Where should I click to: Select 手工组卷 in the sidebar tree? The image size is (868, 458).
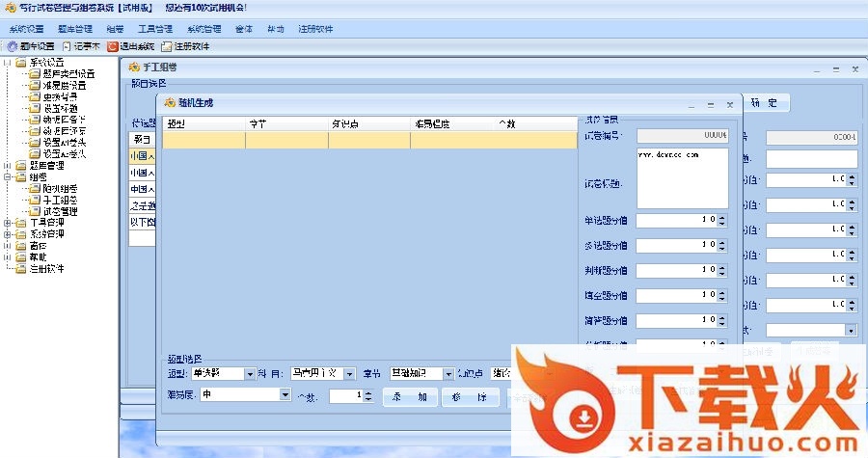pyautogui.click(x=60, y=200)
